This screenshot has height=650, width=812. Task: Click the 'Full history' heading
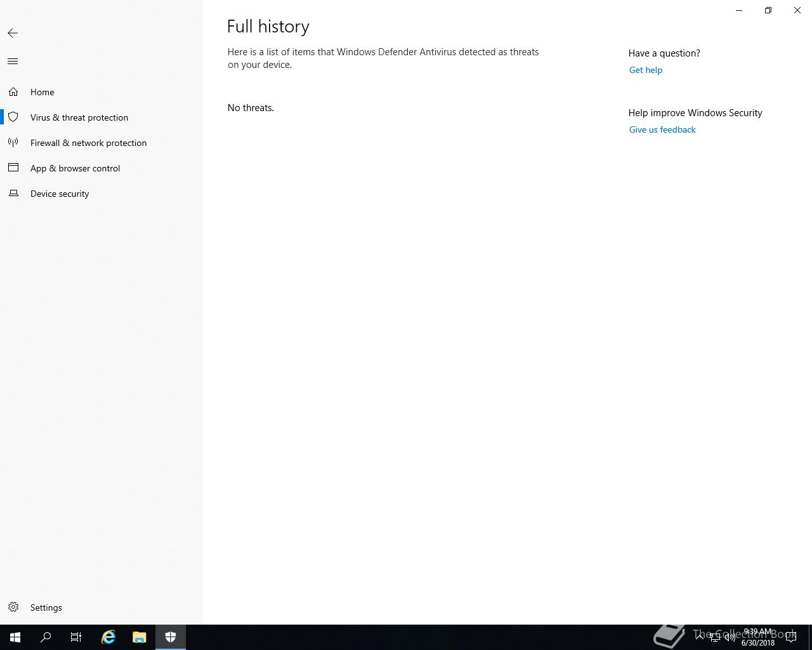(268, 26)
